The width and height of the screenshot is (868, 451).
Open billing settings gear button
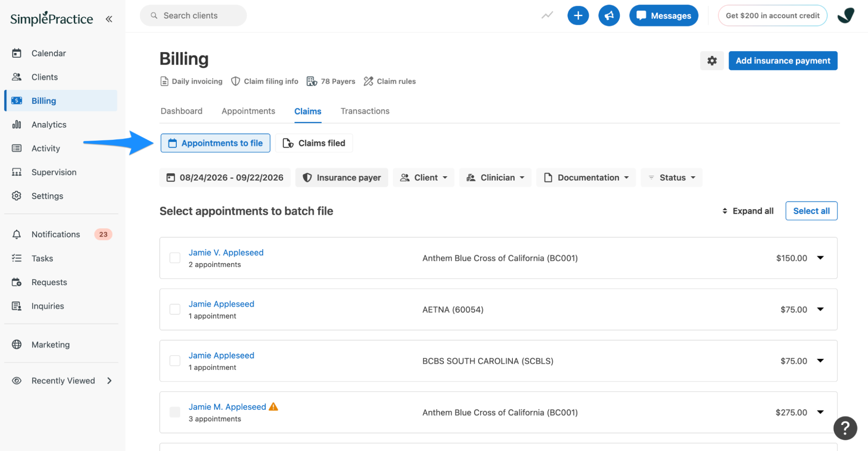pos(712,61)
